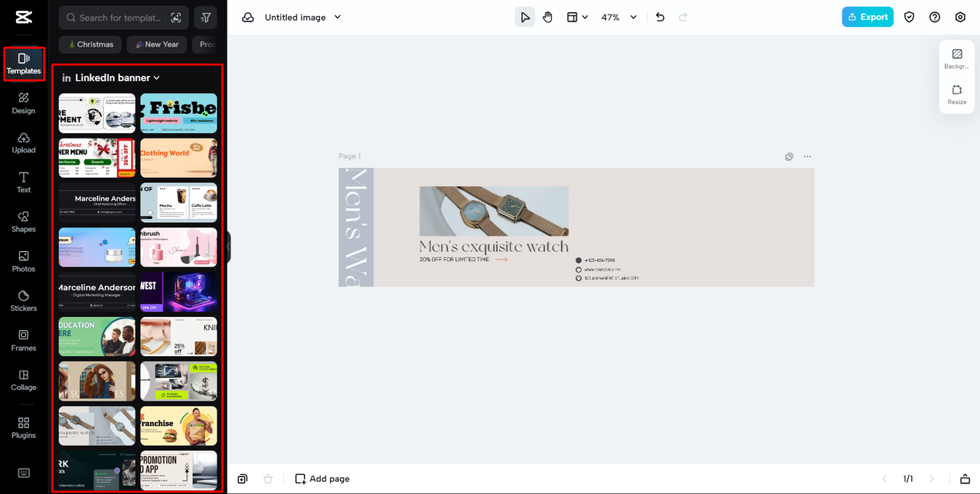The image size is (980, 494).
Task: Open the layout view dropdown
Action: (577, 17)
